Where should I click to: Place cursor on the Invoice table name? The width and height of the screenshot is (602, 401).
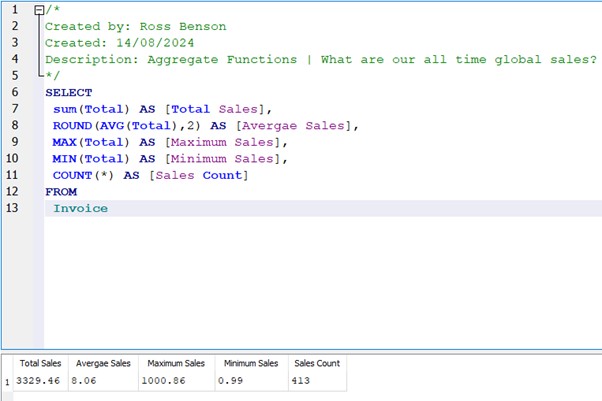point(80,208)
